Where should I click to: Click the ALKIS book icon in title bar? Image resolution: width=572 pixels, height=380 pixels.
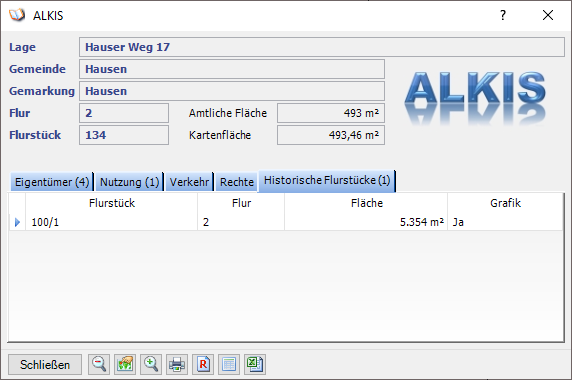click(x=17, y=15)
